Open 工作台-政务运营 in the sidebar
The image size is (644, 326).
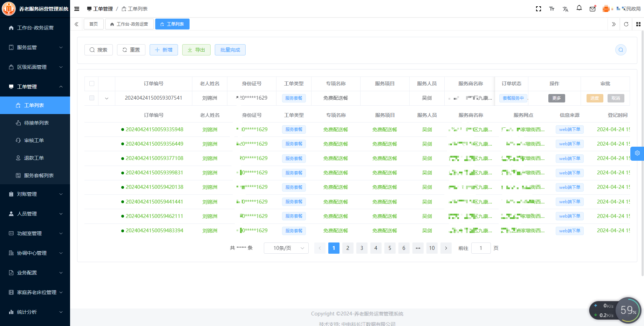point(35,28)
